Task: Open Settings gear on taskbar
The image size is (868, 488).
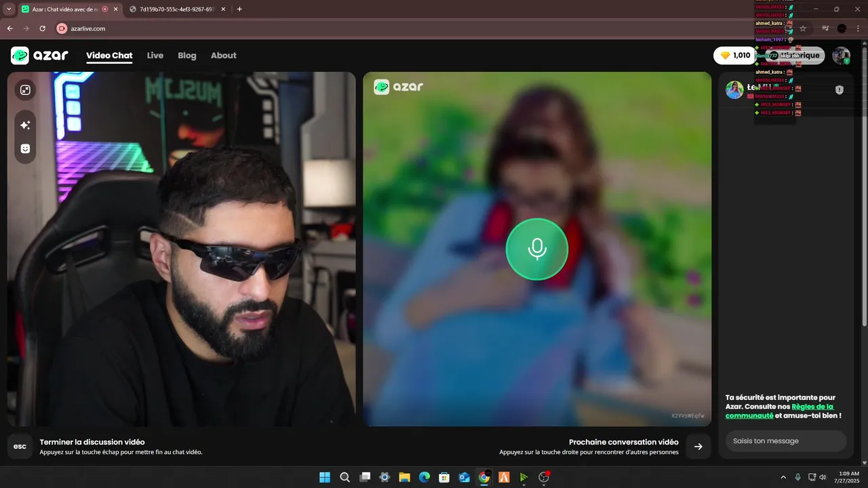Action: [384, 477]
